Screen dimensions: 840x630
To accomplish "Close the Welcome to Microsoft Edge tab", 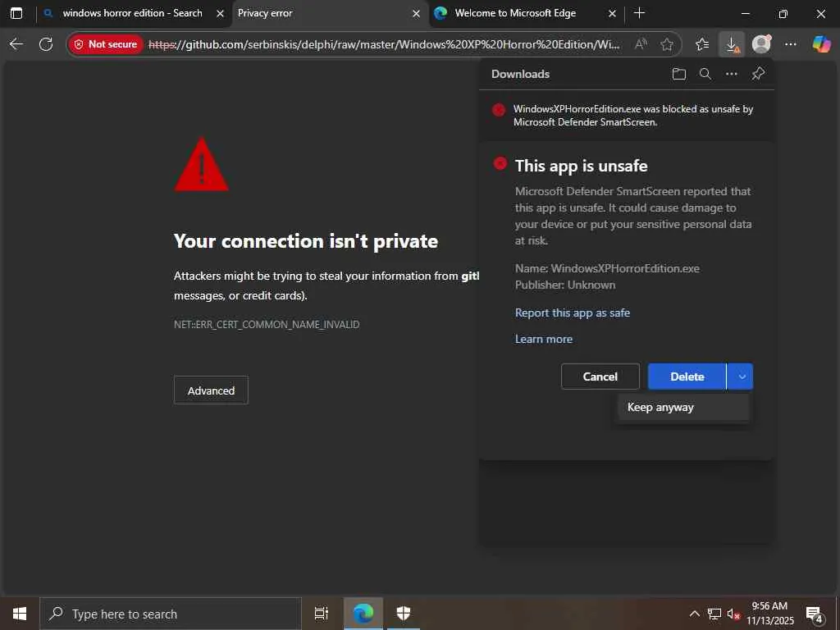I will click(612, 14).
